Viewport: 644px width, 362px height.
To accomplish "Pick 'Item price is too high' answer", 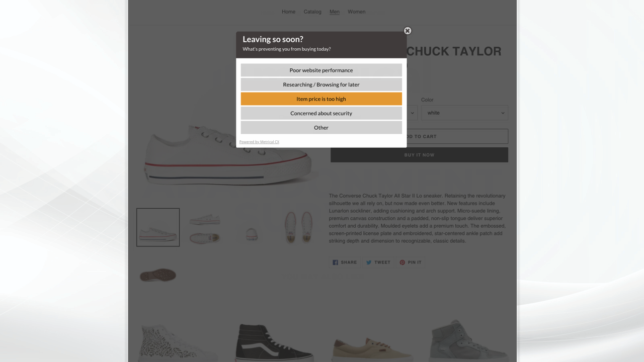I will coord(321,99).
